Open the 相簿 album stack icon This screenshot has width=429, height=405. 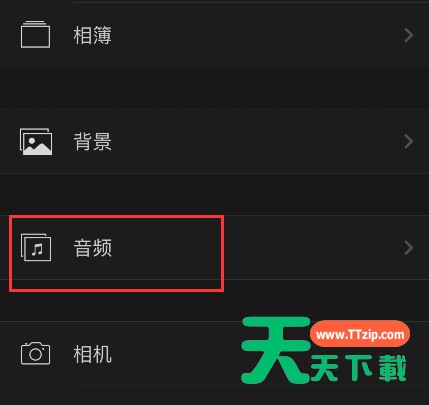35,35
